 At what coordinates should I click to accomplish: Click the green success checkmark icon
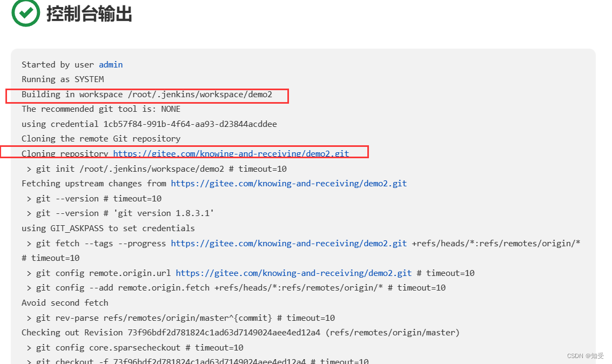[x=26, y=12]
